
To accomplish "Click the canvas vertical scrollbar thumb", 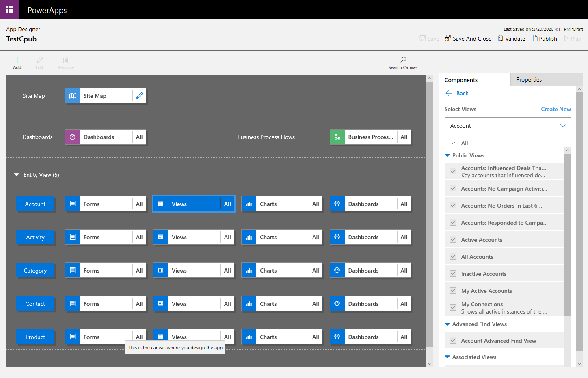I will pos(430,214).
